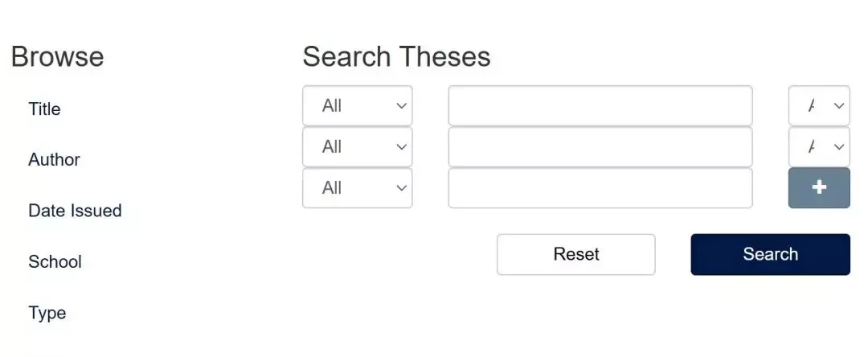The width and height of the screenshot is (868, 357).
Task: Browse theses by Author
Action: point(55,159)
